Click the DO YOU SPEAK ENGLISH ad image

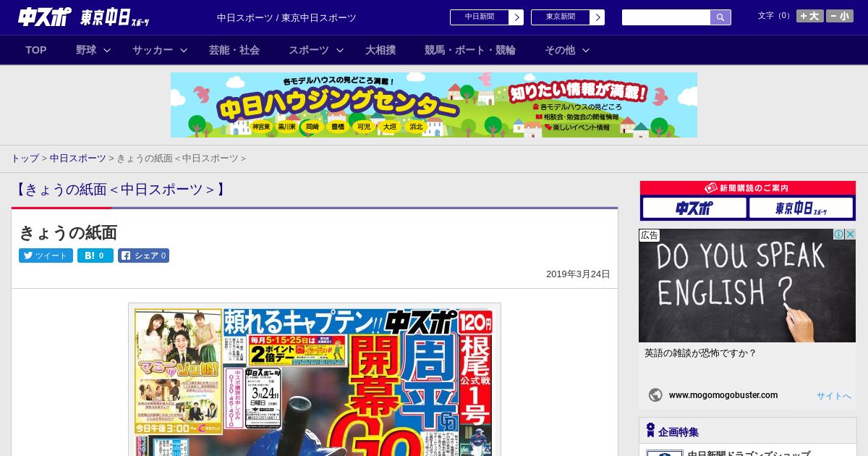click(747, 286)
